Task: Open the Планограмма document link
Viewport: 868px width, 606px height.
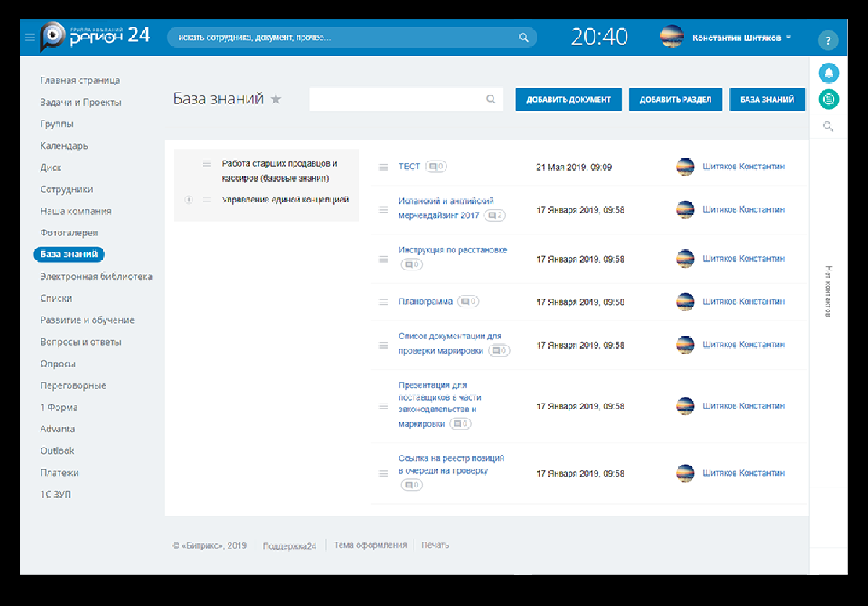Action: tap(425, 302)
